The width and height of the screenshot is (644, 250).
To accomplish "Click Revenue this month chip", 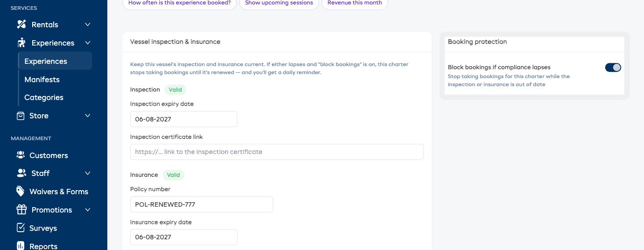I will pyautogui.click(x=355, y=3).
